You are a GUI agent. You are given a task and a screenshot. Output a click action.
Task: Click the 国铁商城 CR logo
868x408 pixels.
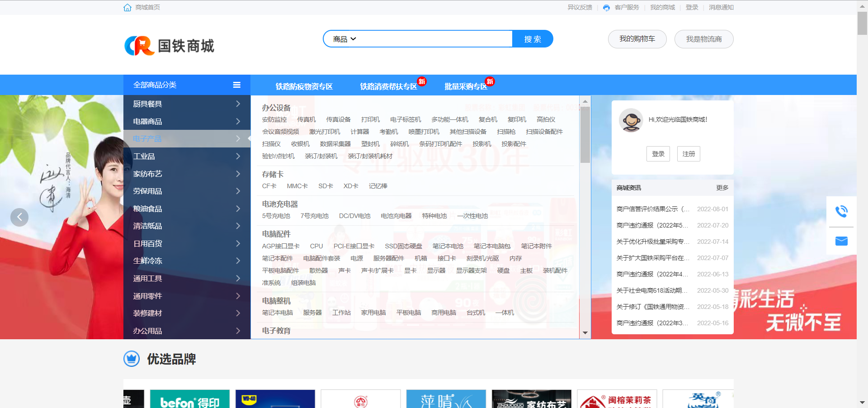169,46
